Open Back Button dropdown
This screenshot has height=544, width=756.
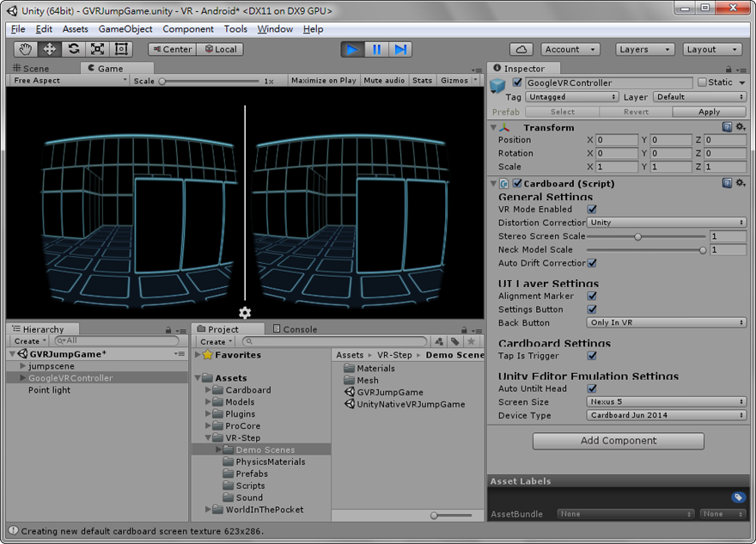tap(667, 322)
